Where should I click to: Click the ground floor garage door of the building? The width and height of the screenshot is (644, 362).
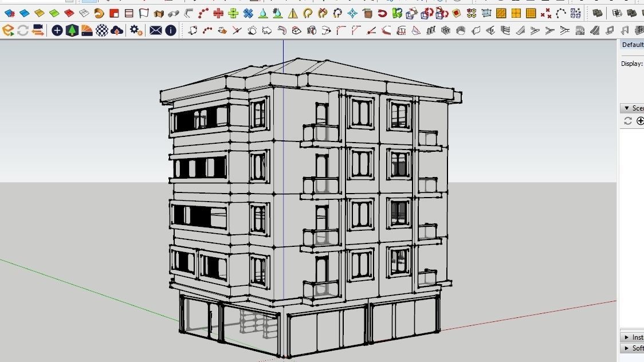(327, 332)
